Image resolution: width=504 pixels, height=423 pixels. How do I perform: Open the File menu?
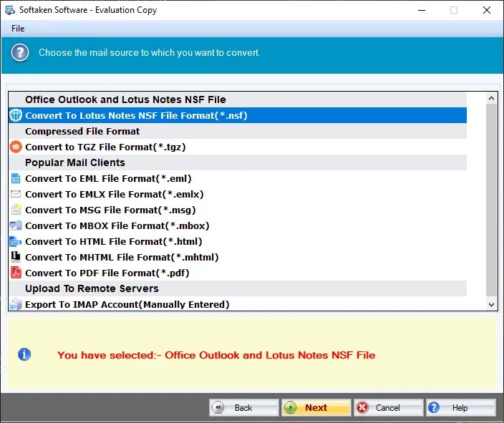[x=18, y=29]
